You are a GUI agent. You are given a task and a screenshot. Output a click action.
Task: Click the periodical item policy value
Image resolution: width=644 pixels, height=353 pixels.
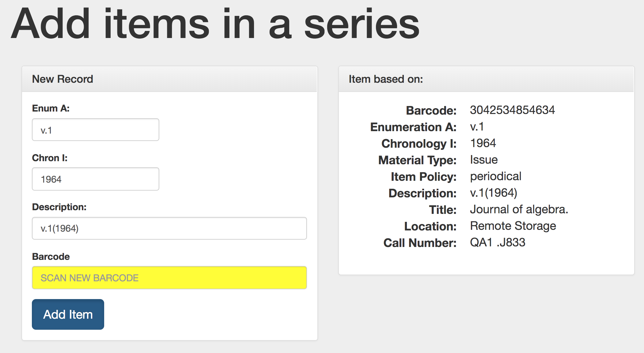pos(495,176)
